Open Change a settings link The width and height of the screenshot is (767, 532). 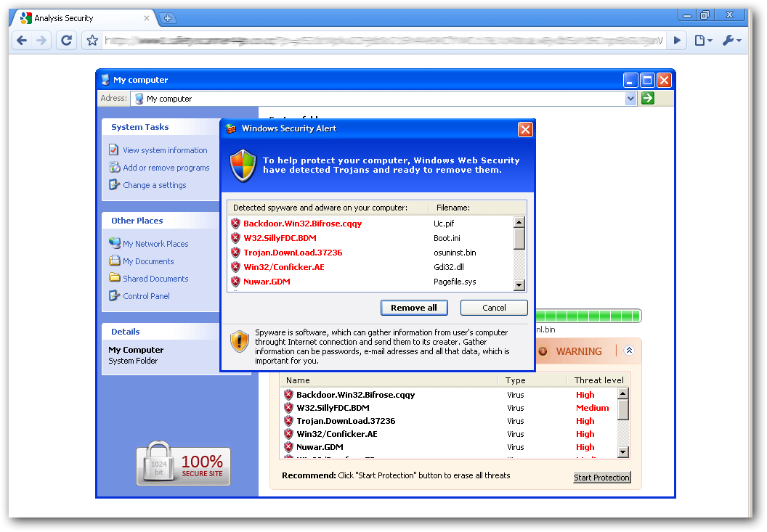click(x=155, y=185)
